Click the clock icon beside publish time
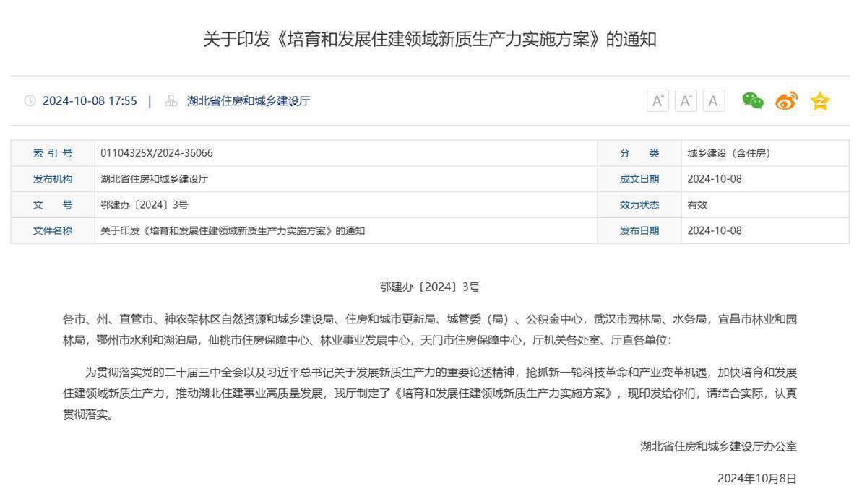 (x=30, y=101)
